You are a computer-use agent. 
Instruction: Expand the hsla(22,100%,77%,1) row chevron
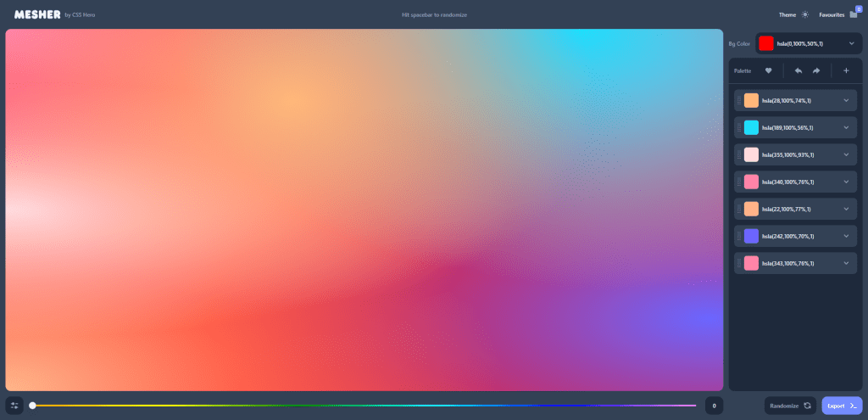click(846, 209)
